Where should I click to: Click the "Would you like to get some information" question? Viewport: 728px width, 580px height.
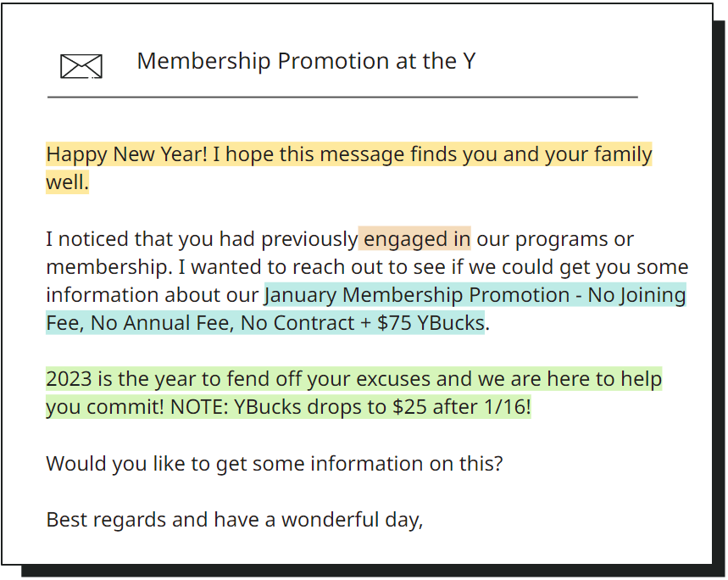pyautogui.click(x=274, y=464)
